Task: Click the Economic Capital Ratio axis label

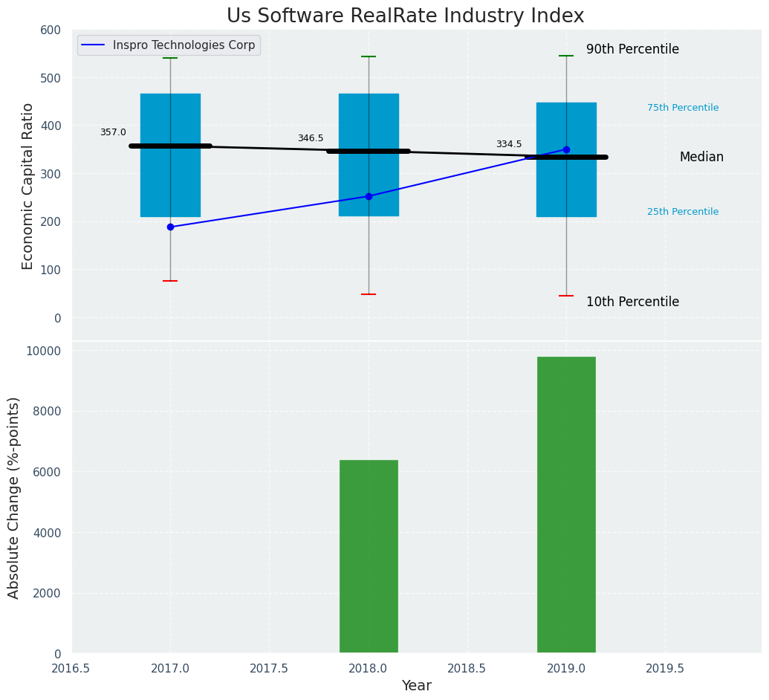Action: [x=28, y=186]
